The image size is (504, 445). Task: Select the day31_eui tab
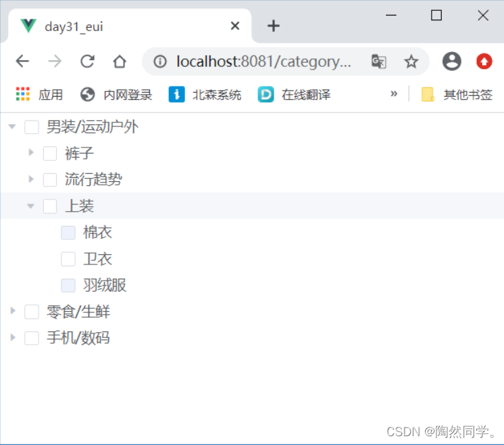128,26
